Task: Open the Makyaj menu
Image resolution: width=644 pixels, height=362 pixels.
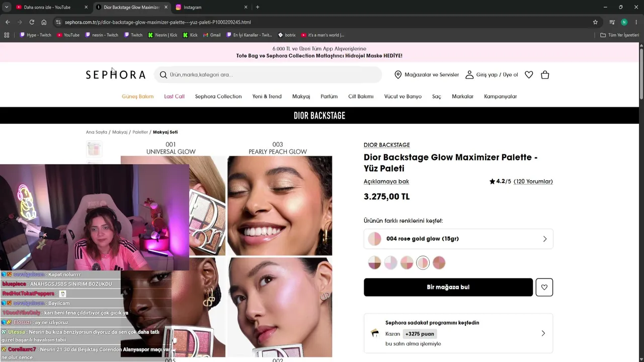Action: tap(301, 97)
